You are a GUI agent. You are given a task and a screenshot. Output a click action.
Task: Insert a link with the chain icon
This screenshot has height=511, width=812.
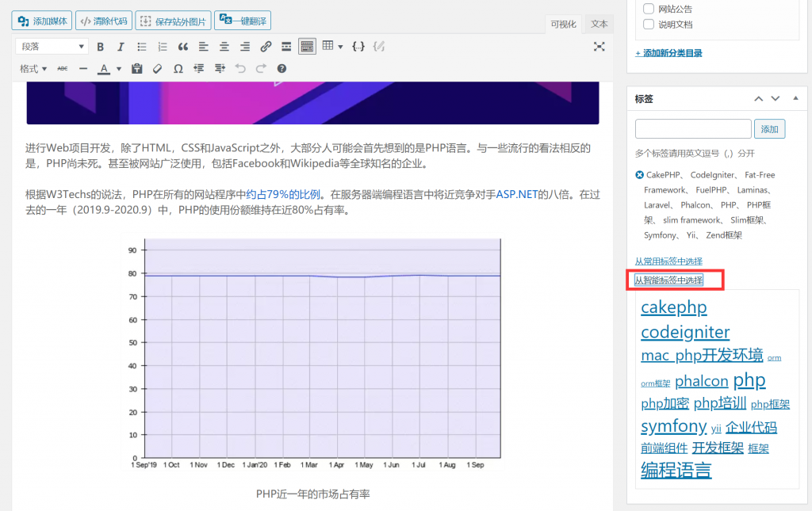point(266,46)
